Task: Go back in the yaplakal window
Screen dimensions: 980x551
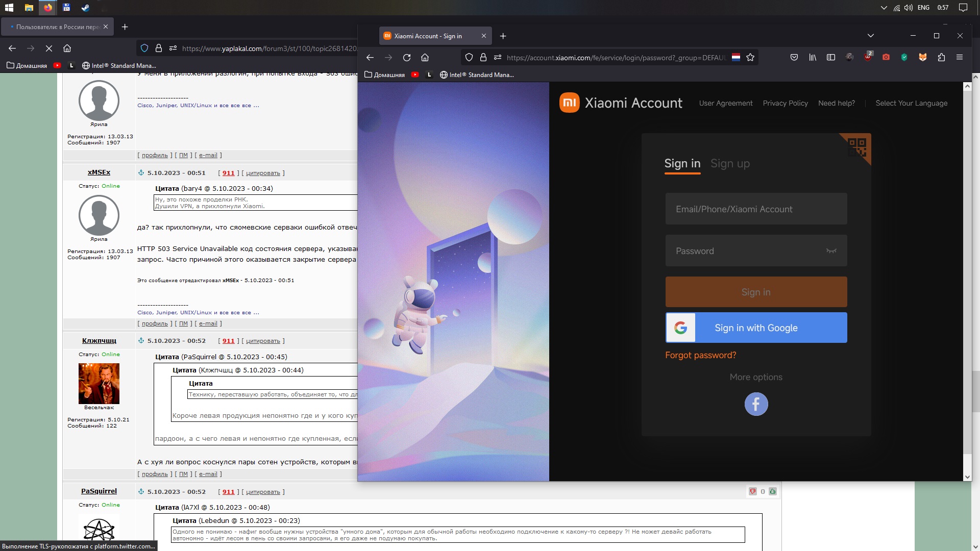Action: pos(12,48)
